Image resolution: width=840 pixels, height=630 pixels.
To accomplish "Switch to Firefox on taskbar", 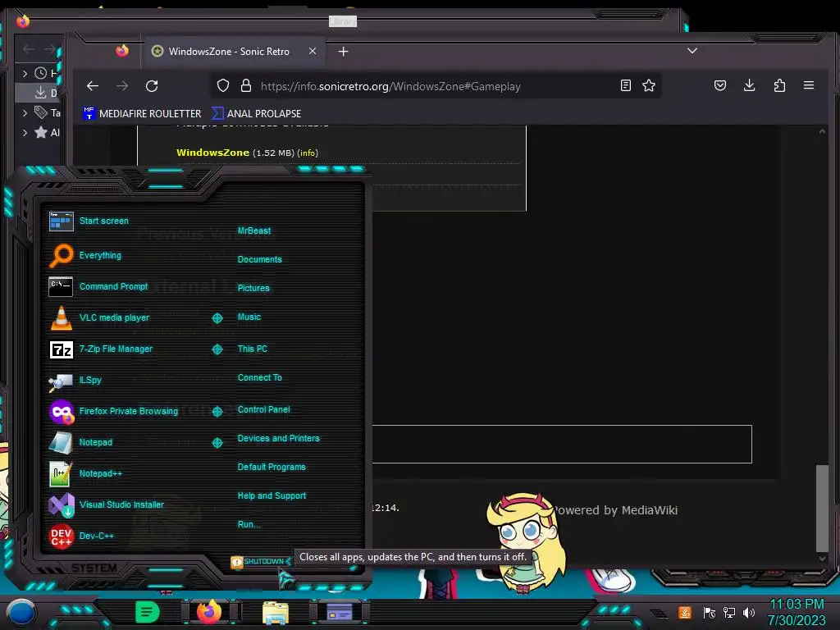I will [x=209, y=612].
